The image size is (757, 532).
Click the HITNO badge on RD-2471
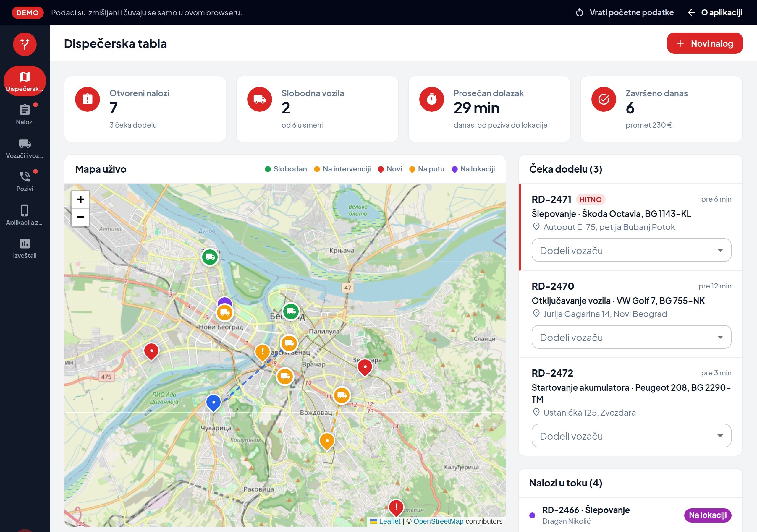point(590,199)
